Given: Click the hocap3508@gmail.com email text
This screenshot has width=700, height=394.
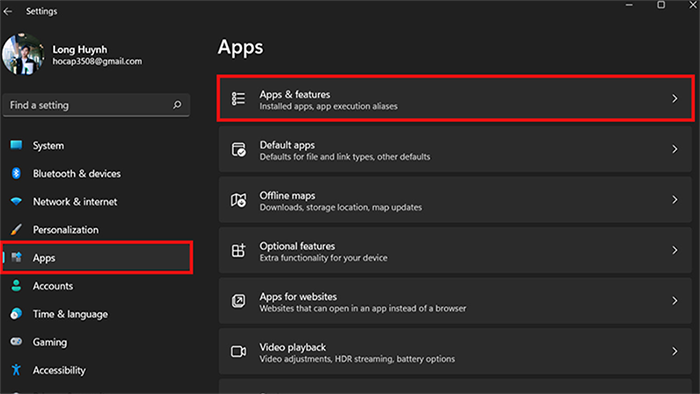Looking at the screenshot, I should point(97,61).
